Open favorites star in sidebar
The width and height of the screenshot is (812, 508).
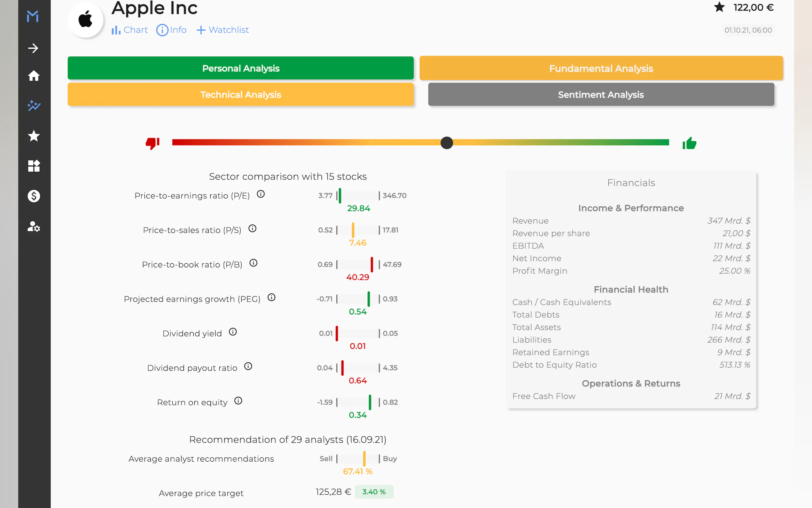tap(34, 136)
